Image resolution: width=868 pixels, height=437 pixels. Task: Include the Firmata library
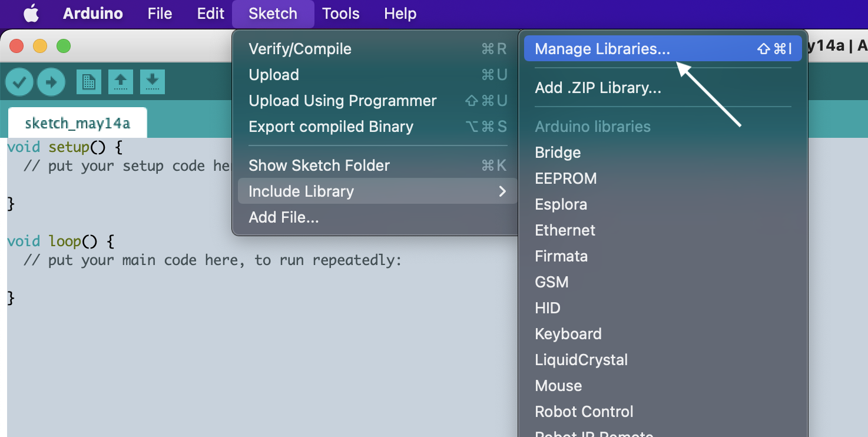tap(663, 256)
